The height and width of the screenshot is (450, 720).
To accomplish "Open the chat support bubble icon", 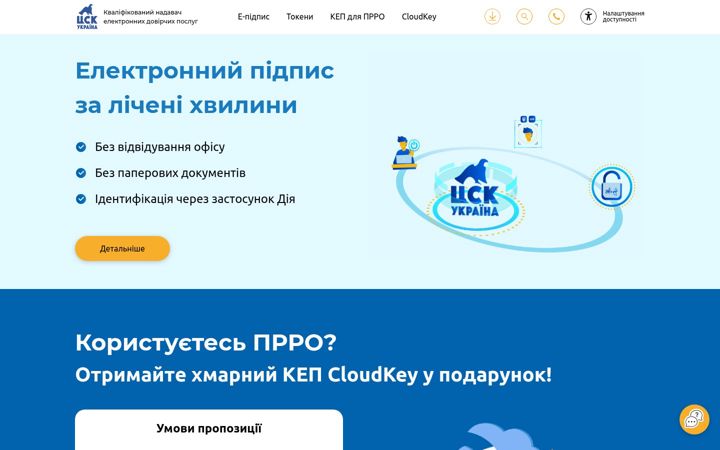I will click(694, 419).
